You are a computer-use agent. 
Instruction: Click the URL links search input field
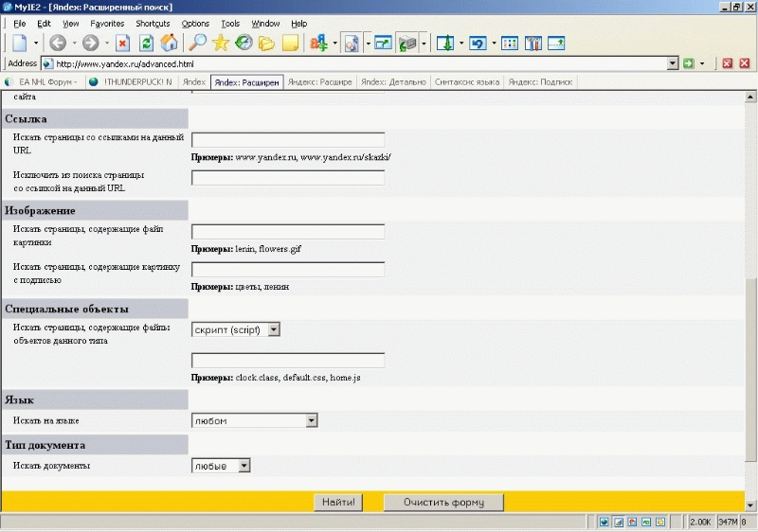click(x=288, y=139)
